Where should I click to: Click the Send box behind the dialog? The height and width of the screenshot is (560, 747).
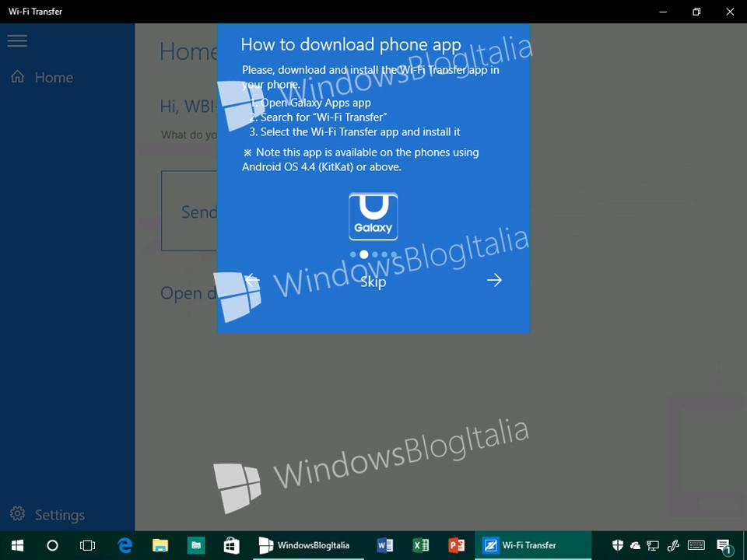pyautogui.click(x=189, y=211)
